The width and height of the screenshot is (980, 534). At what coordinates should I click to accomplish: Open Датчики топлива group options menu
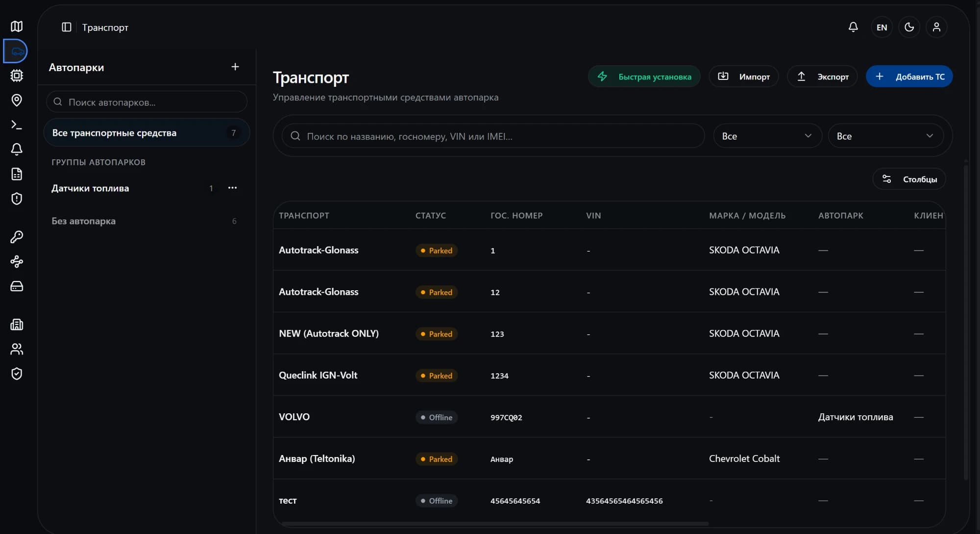pyautogui.click(x=232, y=188)
